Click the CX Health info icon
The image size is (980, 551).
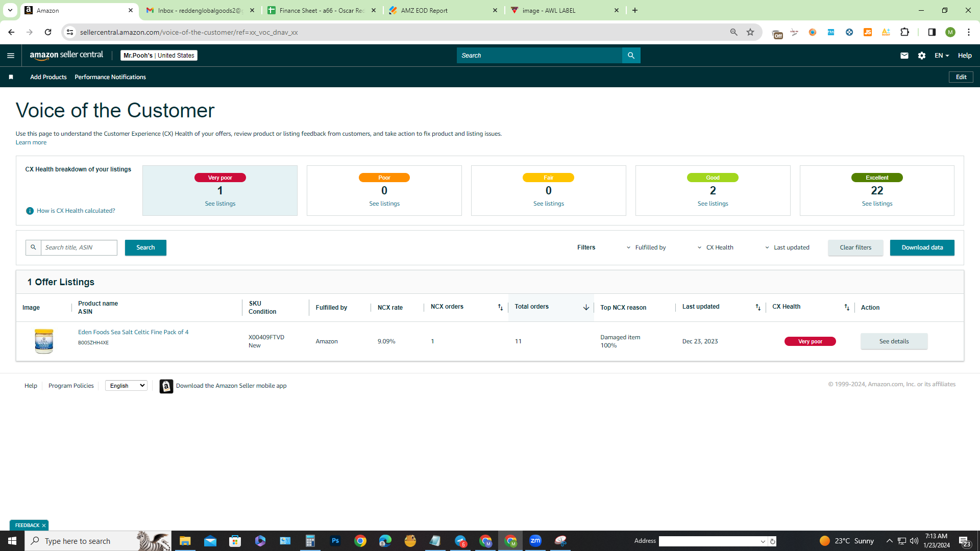30,211
